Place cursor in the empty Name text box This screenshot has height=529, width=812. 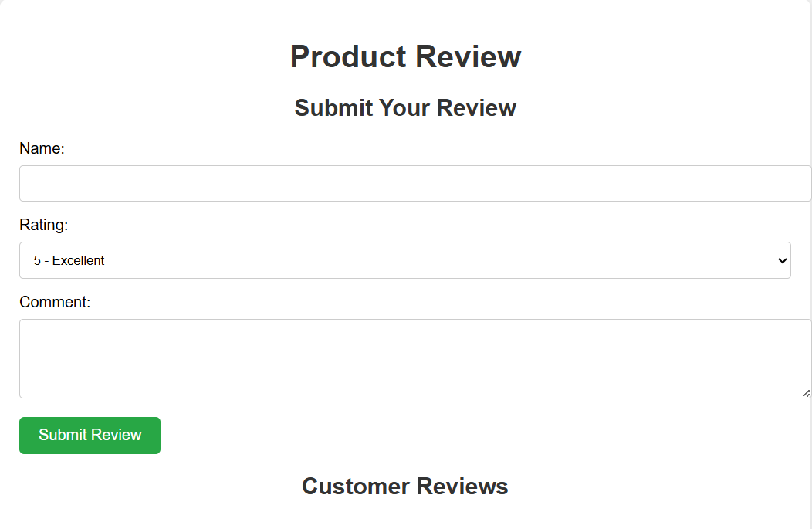pos(415,184)
